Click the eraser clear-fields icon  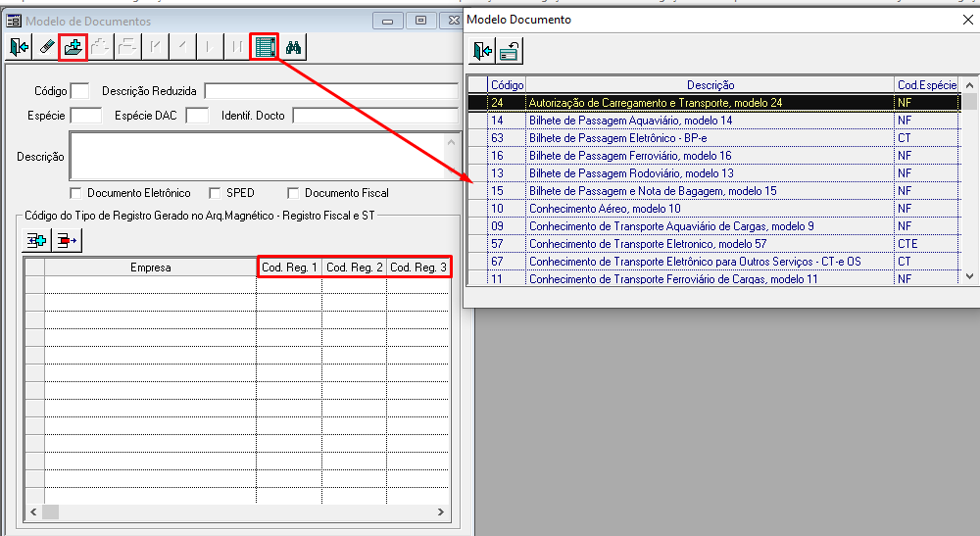(47, 46)
